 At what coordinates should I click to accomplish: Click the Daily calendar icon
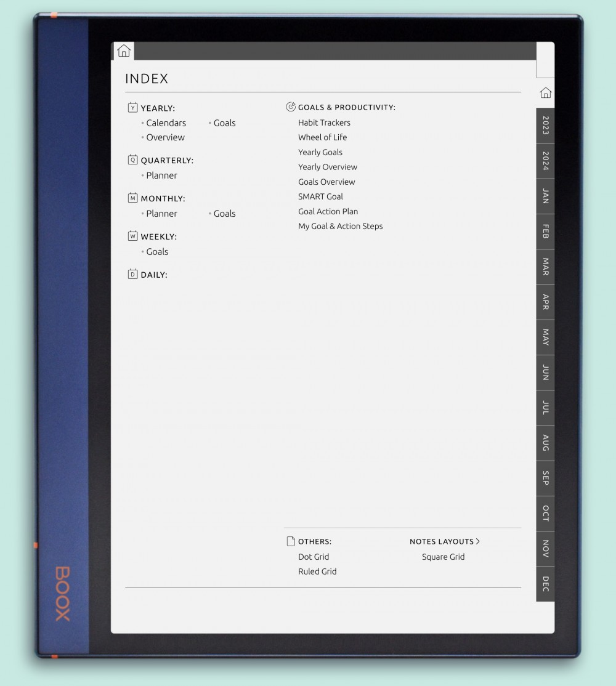[x=132, y=275]
